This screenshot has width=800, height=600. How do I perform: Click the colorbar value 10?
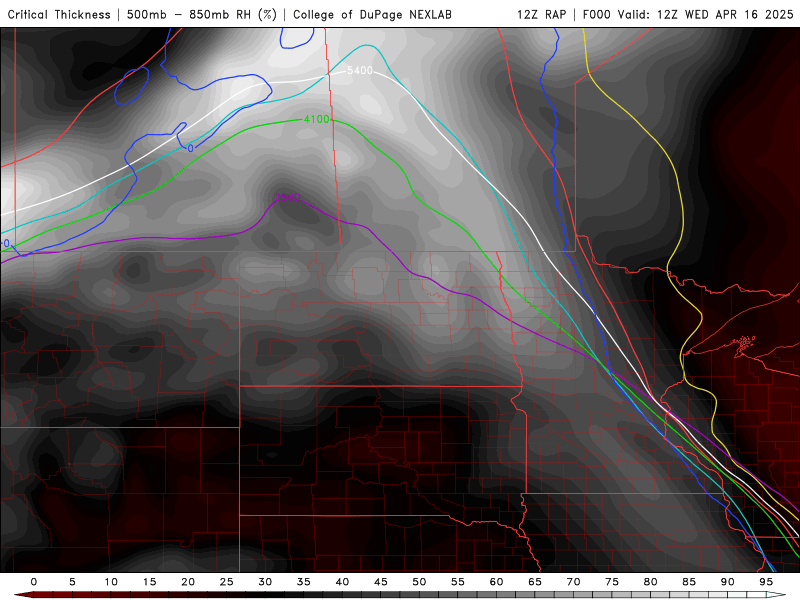tap(111, 582)
